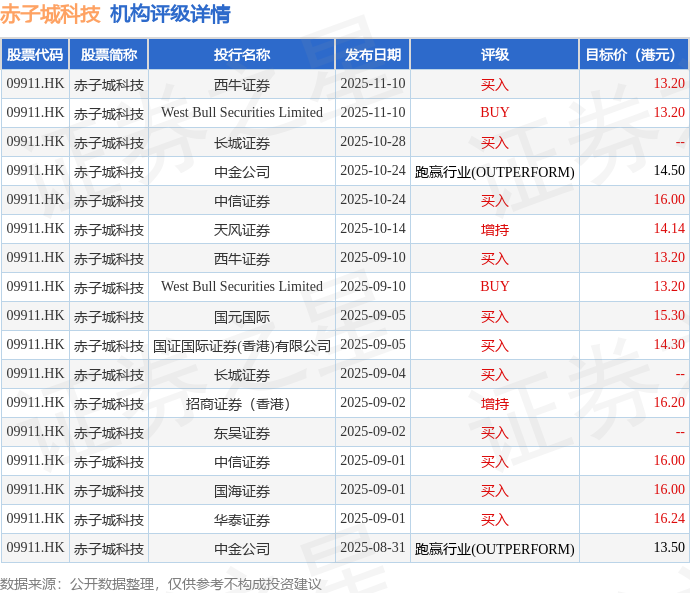Click the 目标价（港元）column header
690x593 pixels.
tap(634, 55)
